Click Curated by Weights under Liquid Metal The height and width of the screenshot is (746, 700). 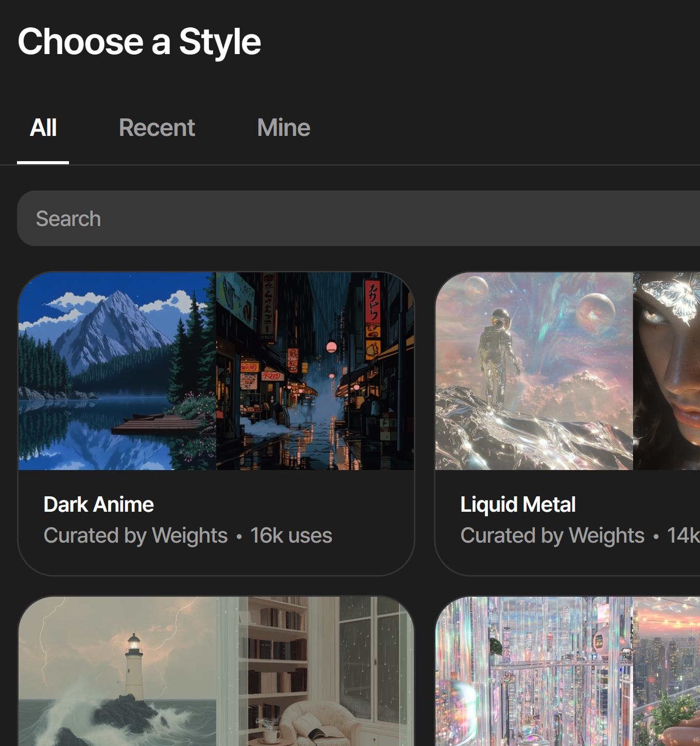(552, 535)
